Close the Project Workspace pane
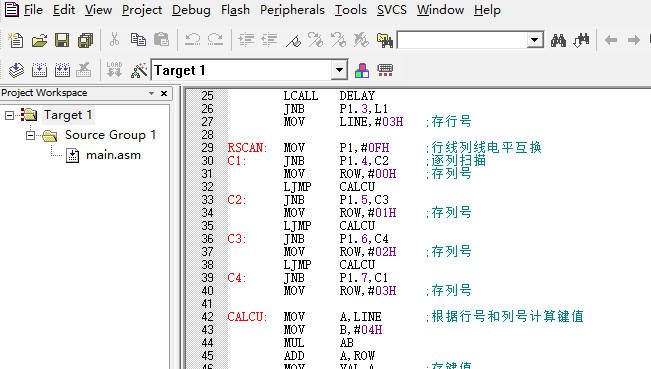 pos(164,93)
